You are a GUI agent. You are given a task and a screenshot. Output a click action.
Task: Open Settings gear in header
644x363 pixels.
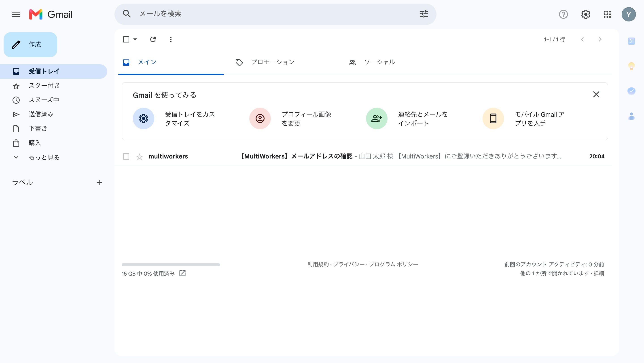tap(586, 14)
